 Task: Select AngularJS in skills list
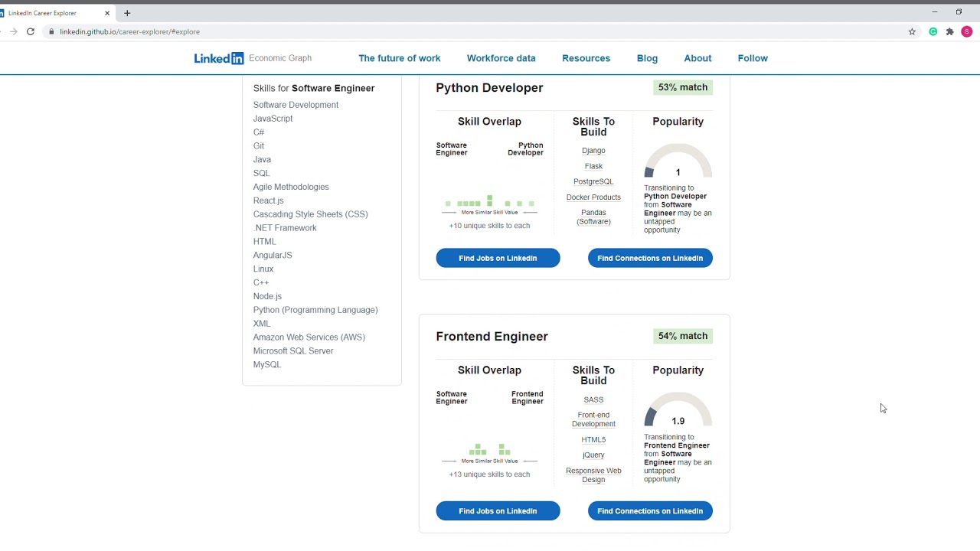tap(273, 256)
